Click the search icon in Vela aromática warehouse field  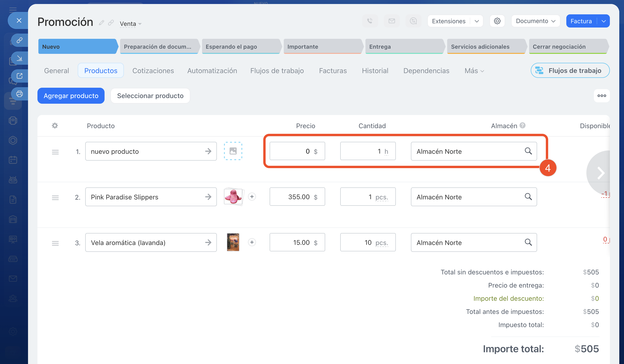click(528, 242)
